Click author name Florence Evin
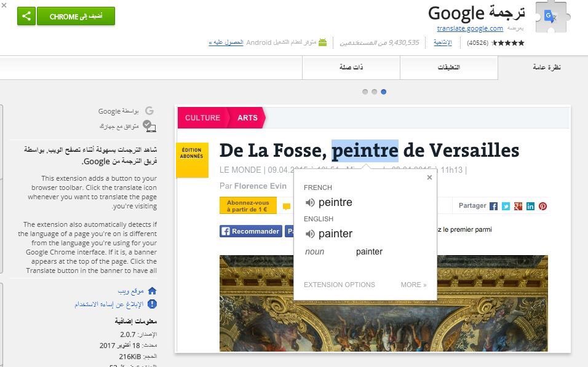This screenshot has width=588, height=367. [260, 186]
